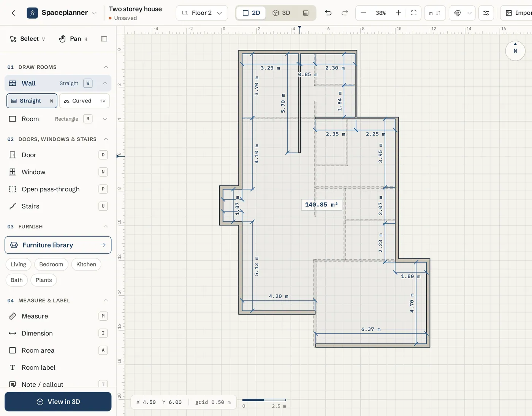Click the View in 3D button
The image size is (532, 416).
tap(58, 402)
